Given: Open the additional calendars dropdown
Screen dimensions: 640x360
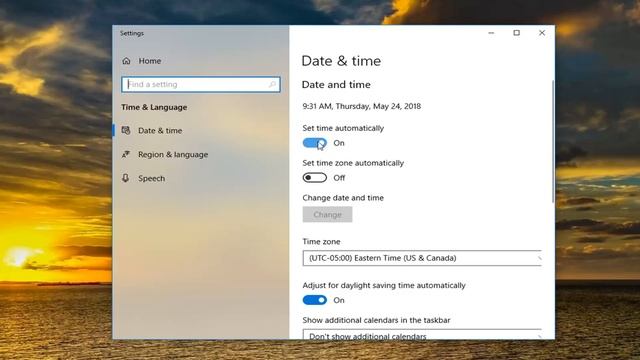Looking at the screenshot, I should (x=422, y=334).
